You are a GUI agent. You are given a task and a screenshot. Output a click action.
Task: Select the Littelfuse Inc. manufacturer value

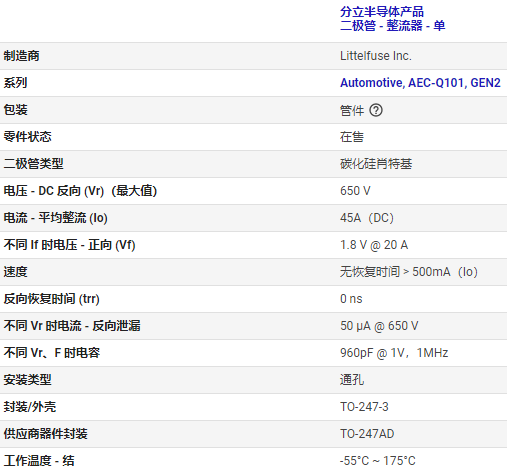[376, 56]
